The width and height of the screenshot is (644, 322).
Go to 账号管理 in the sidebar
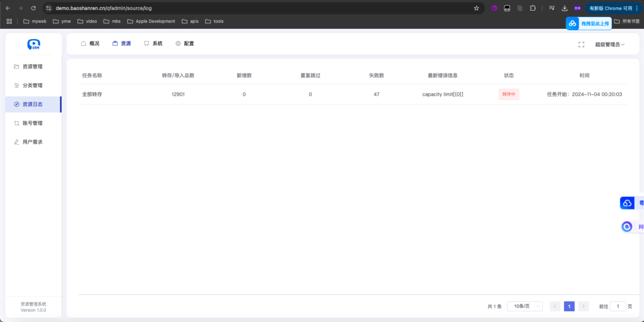click(32, 123)
